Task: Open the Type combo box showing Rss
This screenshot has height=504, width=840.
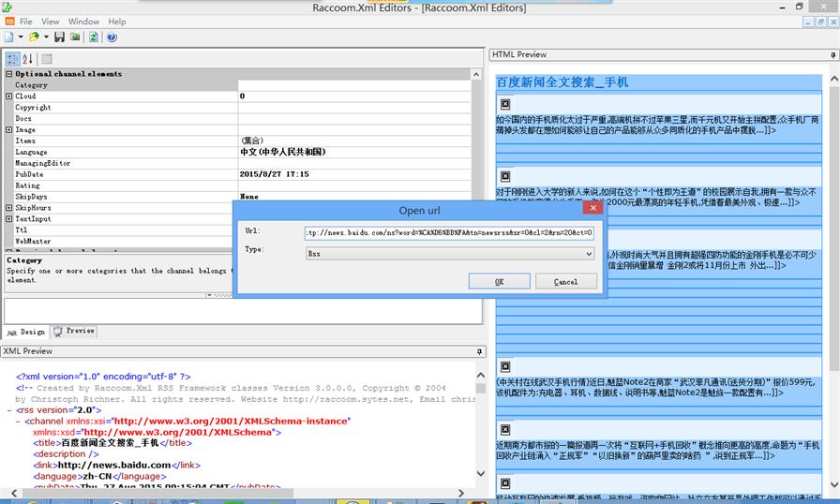Action: (x=449, y=254)
